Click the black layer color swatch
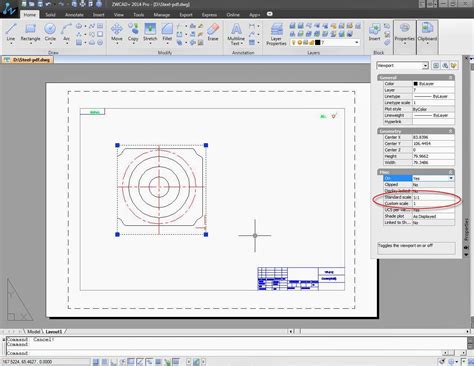Image resolution: width=474 pixels, height=366 pixels. click(318, 43)
